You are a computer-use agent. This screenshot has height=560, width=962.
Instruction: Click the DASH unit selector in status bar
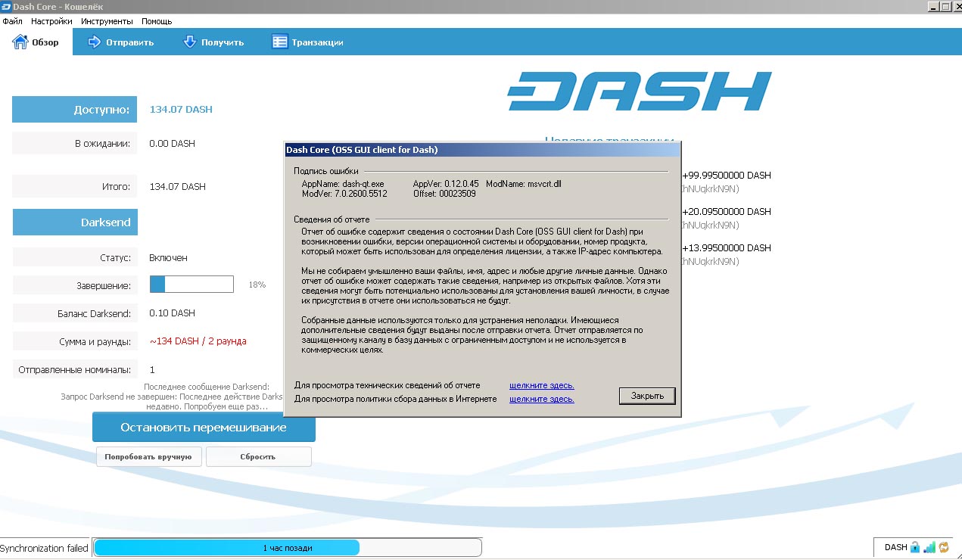click(895, 547)
